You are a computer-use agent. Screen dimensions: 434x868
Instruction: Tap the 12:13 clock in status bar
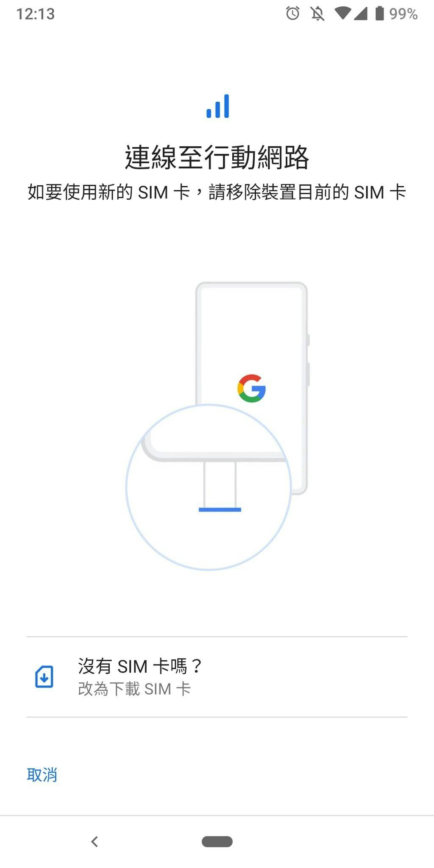[36, 14]
